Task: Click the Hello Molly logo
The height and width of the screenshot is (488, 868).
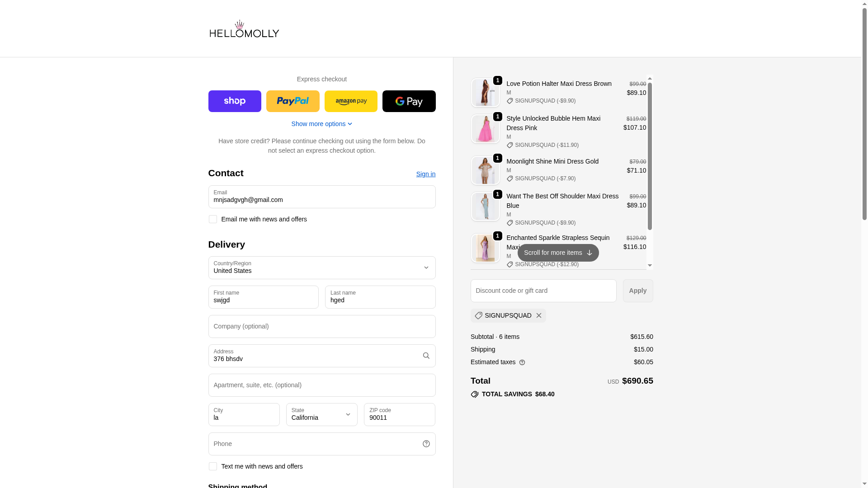Action: pos(244,28)
